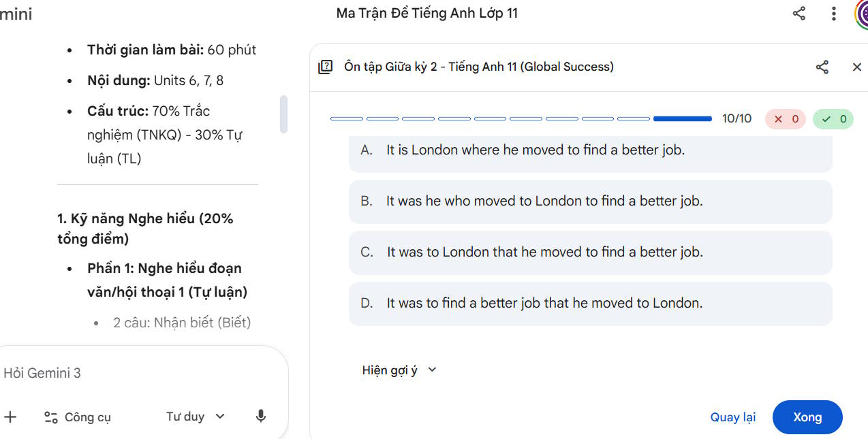Screen dimensions: 868x439
Task: Click the plus icon to add attachment
Action: [10, 417]
